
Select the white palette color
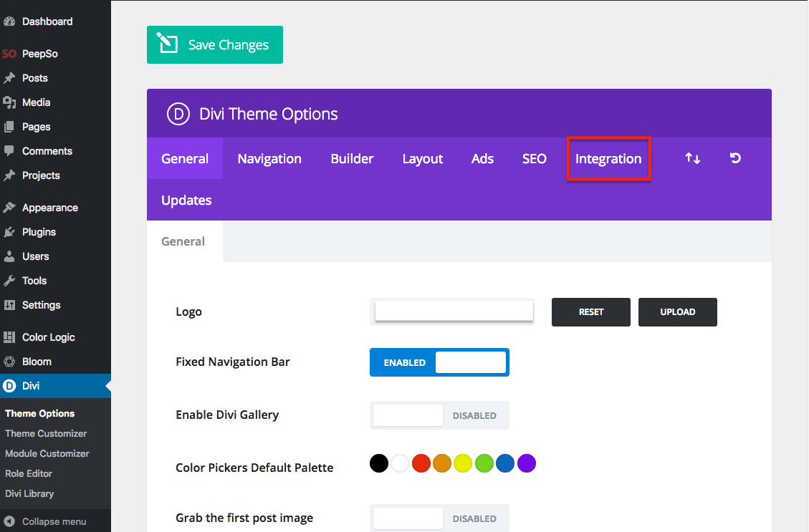pyautogui.click(x=400, y=463)
